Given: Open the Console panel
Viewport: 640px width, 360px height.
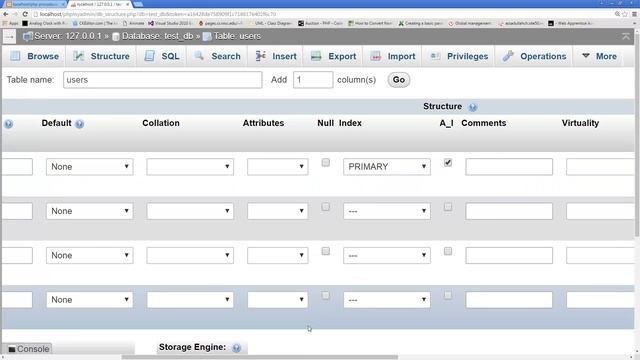Looking at the screenshot, I should click(29, 349).
